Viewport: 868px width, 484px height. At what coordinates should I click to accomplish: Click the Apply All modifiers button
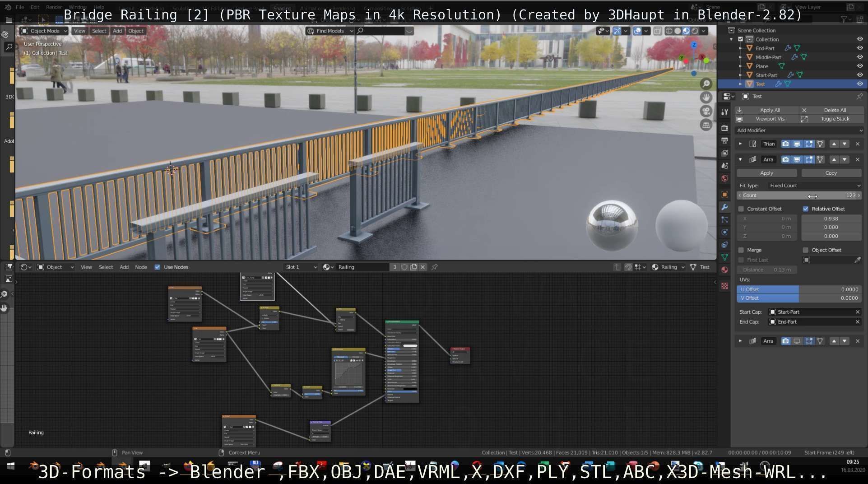[766, 110]
